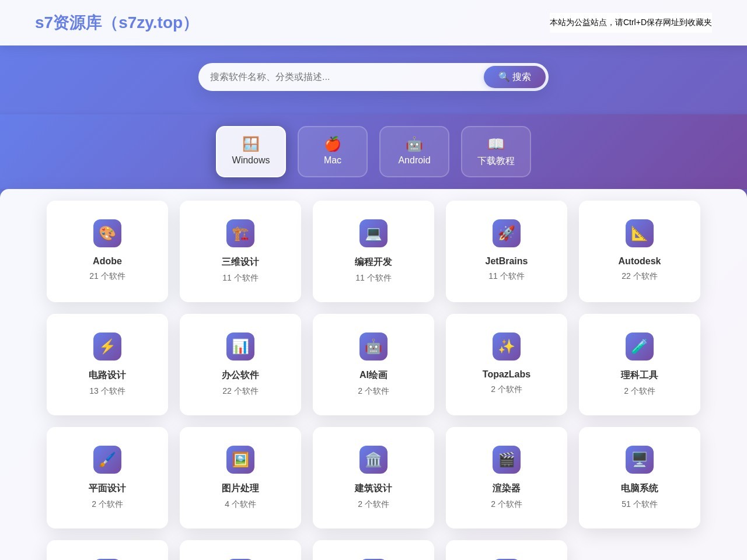Click the '21 个软件' count under Adobe

click(x=107, y=276)
